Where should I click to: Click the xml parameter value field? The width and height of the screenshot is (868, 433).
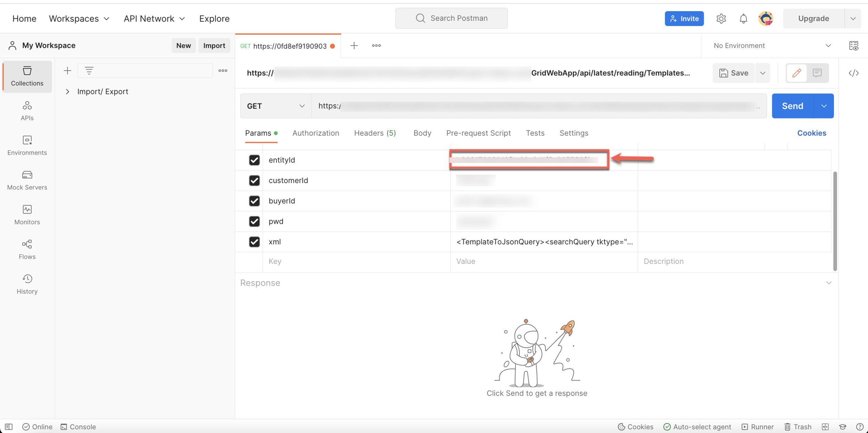pyautogui.click(x=544, y=242)
